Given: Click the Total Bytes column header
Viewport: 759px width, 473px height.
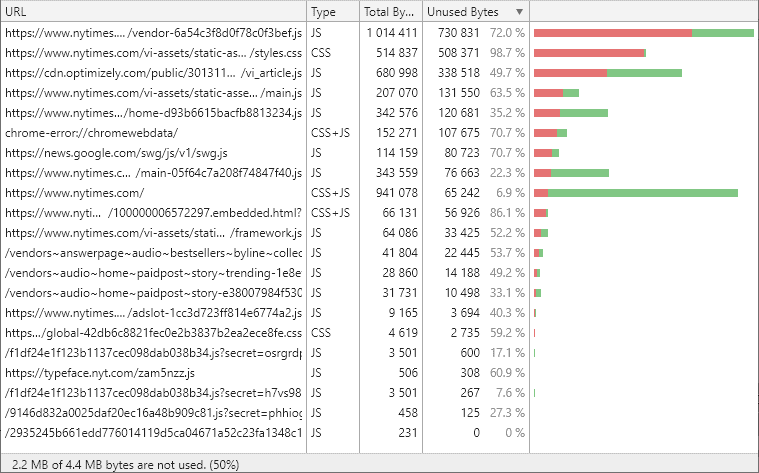Looking at the screenshot, I should point(390,12).
